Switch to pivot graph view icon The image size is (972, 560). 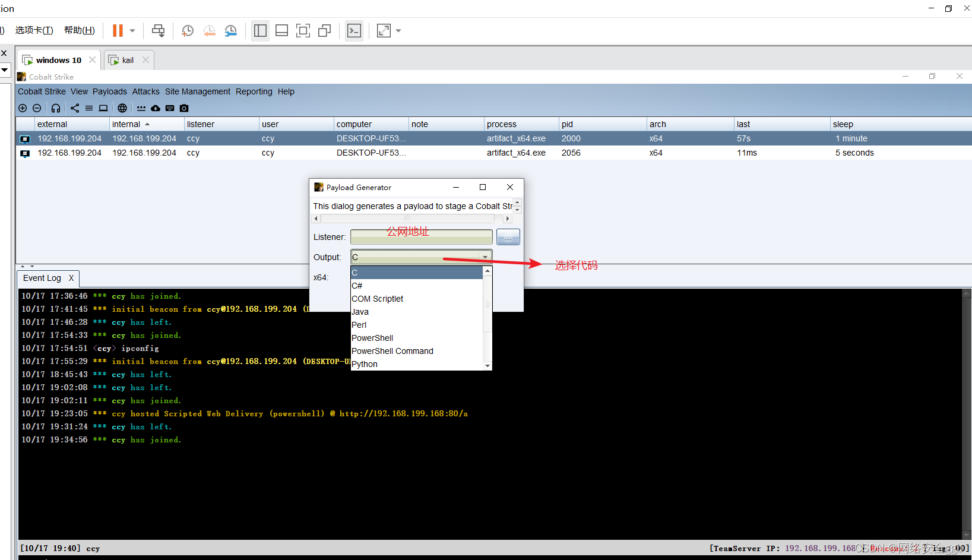point(75,108)
